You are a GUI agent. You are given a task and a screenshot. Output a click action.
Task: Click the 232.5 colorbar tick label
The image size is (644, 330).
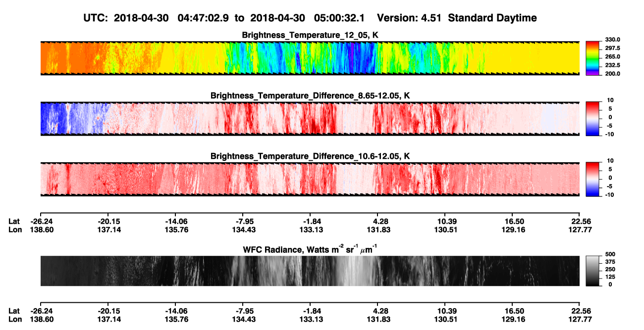click(x=612, y=65)
